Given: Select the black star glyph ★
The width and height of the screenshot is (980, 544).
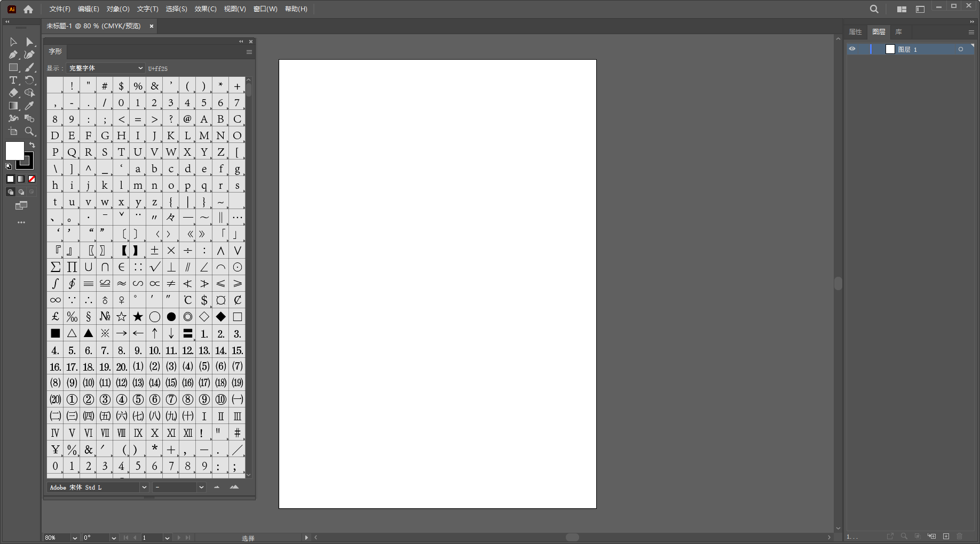Looking at the screenshot, I should [138, 317].
